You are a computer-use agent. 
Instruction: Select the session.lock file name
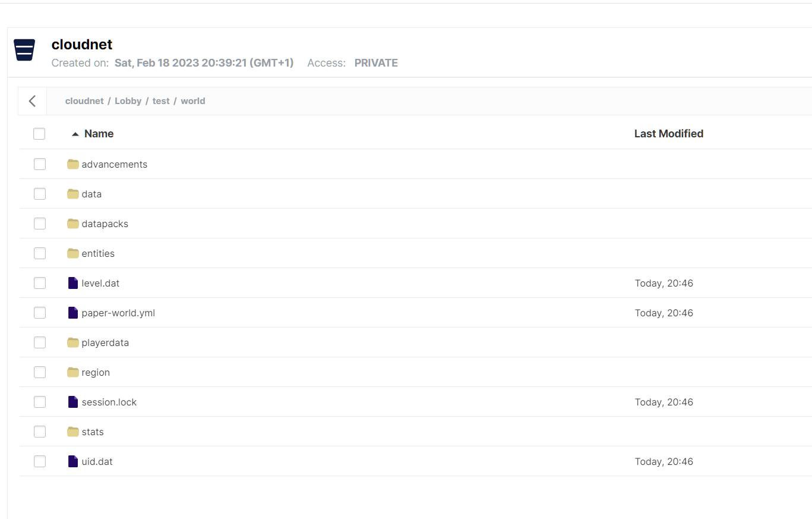pyautogui.click(x=109, y=402)
